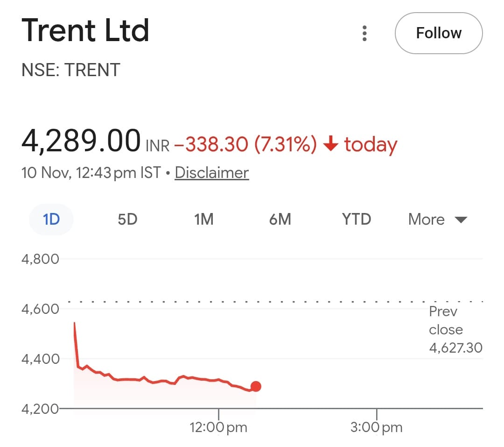Click the red current-price dot on chart
The height and width of the screenshot is (447, 504).
tap(256, 386)
